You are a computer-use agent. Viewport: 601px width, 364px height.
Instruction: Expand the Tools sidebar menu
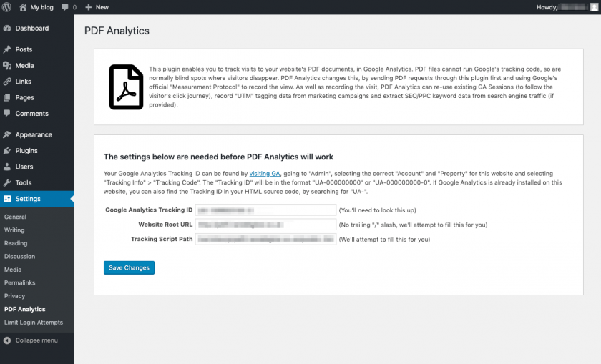click(x=24, y=182)
